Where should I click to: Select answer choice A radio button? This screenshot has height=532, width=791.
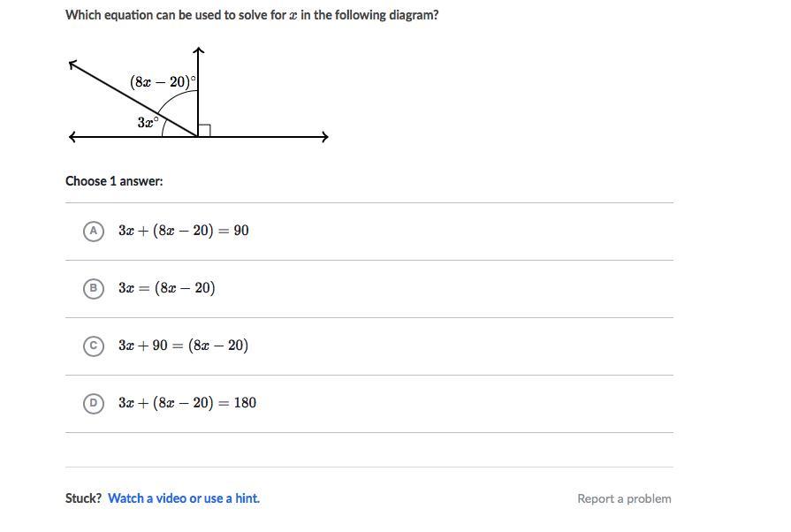tap(94, 231)
